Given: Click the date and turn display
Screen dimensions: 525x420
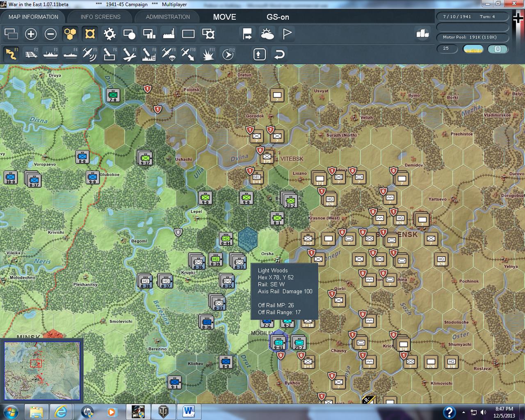Looking at the screenshot, I should tap(472, 17).
